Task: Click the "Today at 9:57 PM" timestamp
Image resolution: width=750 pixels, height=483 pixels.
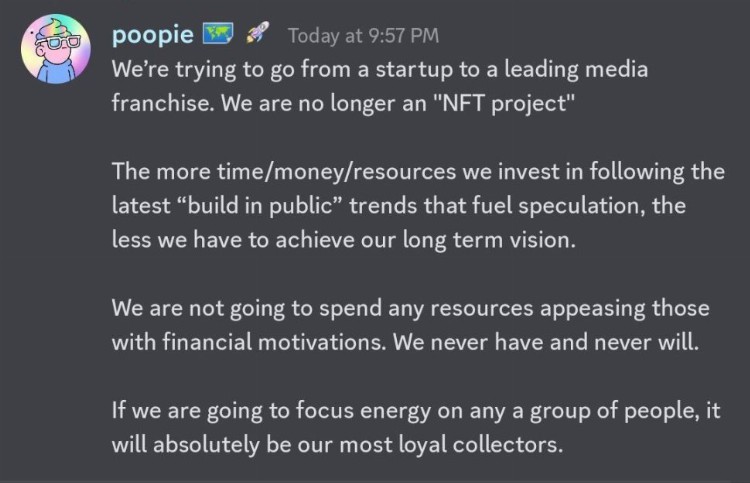Action: pos(363,36)
